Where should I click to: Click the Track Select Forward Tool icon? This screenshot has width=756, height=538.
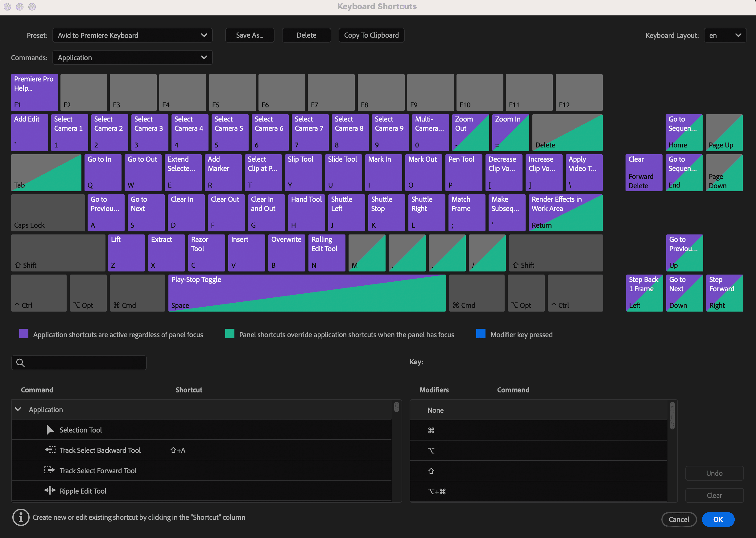50,470
